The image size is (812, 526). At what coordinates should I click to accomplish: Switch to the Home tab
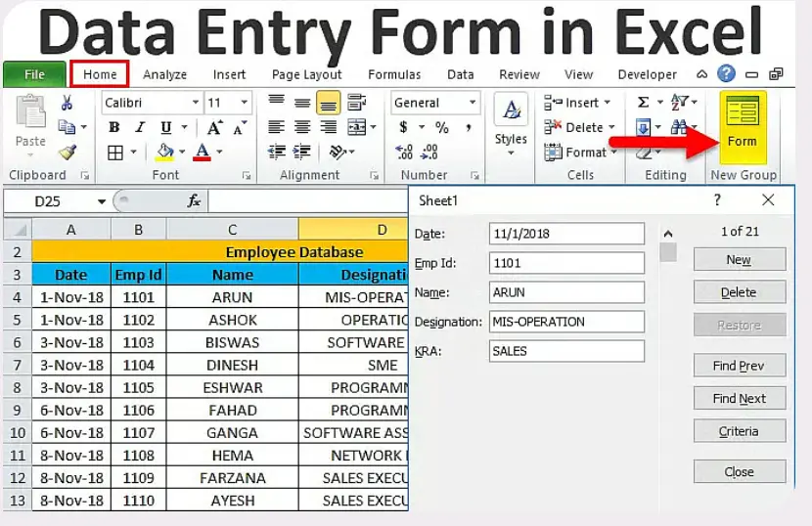[100, 74]
